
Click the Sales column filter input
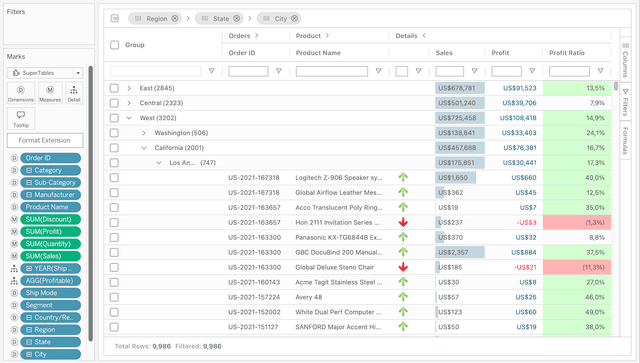click(449, 71)
